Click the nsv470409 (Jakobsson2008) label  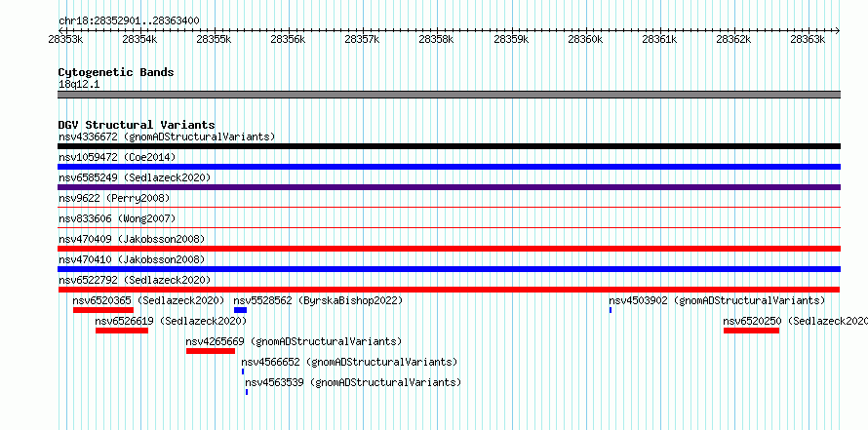click(x=132, y=239)
